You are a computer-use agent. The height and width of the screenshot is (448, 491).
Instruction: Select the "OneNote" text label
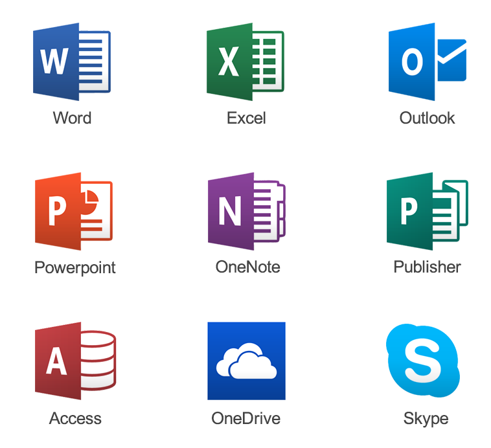click(x=247, y=267)
